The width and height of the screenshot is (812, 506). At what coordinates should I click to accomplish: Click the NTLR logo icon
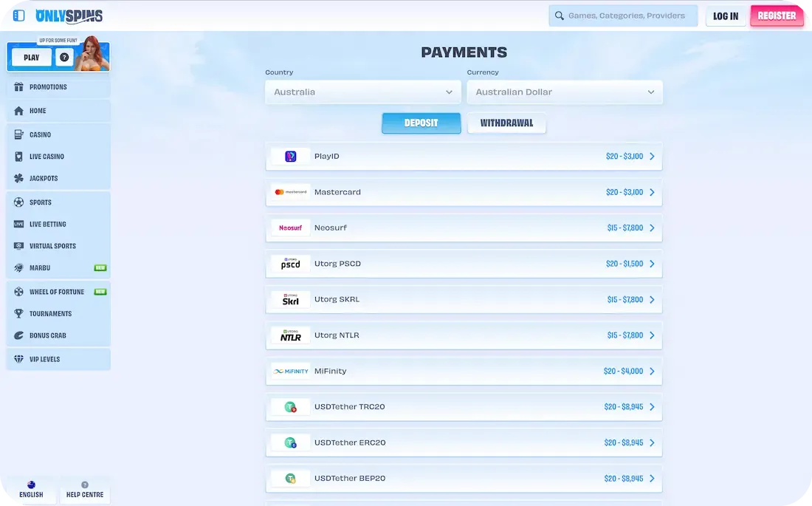tap(291, 335)
